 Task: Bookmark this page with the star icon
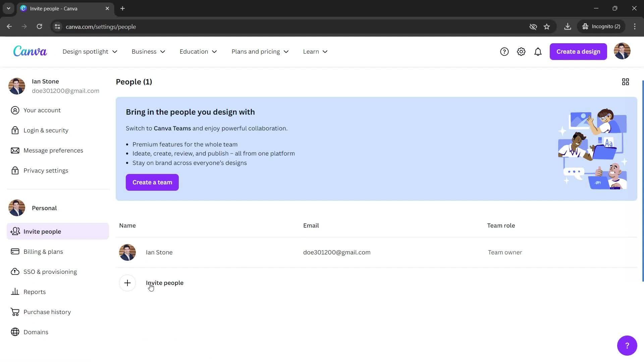tap(547, 26)
